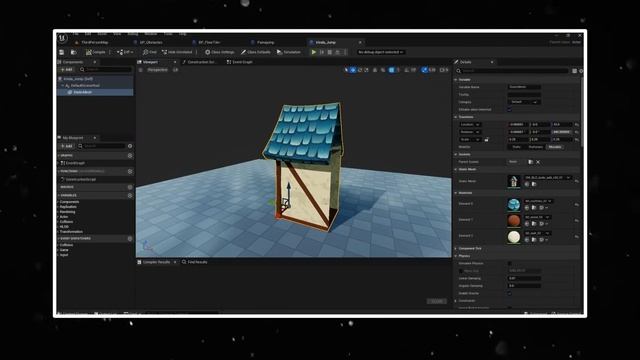
Task: Click the Lit view mode button
Action: tap(175, 70)
